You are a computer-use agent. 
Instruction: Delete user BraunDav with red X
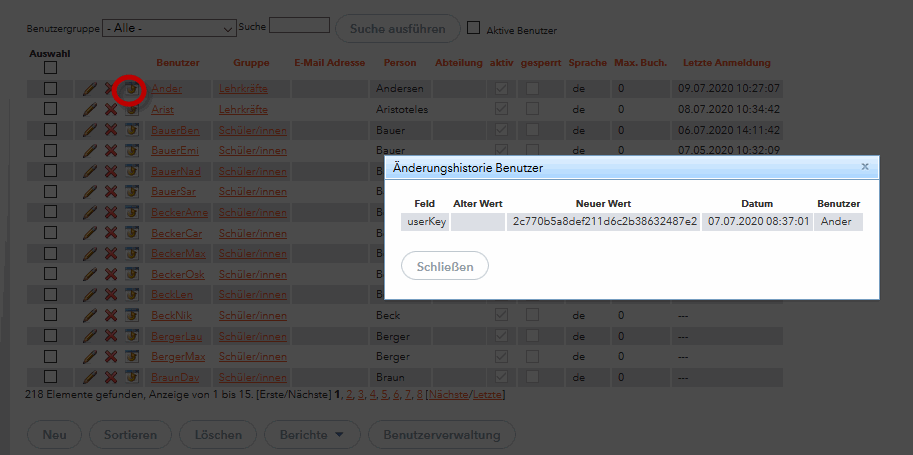[111, 377]
